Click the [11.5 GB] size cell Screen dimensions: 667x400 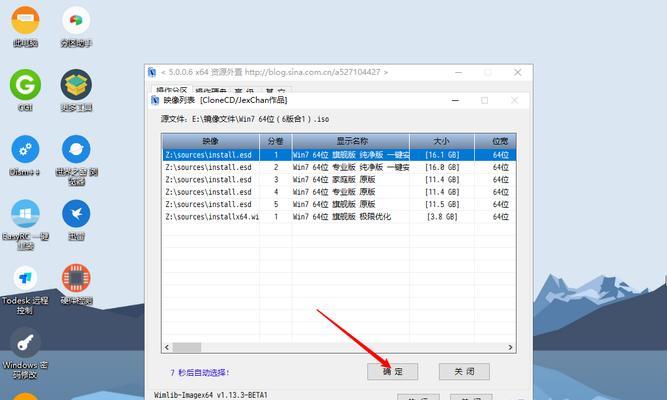(442, 204)
